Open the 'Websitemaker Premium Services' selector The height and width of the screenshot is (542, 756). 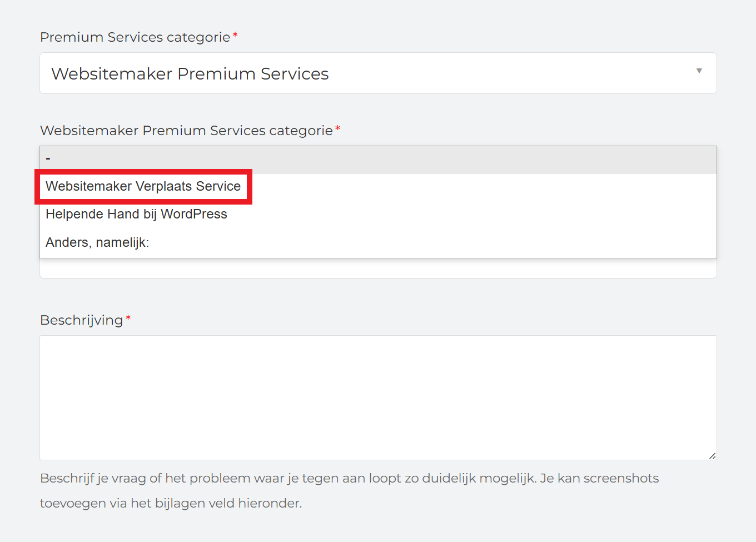[378, 73]
